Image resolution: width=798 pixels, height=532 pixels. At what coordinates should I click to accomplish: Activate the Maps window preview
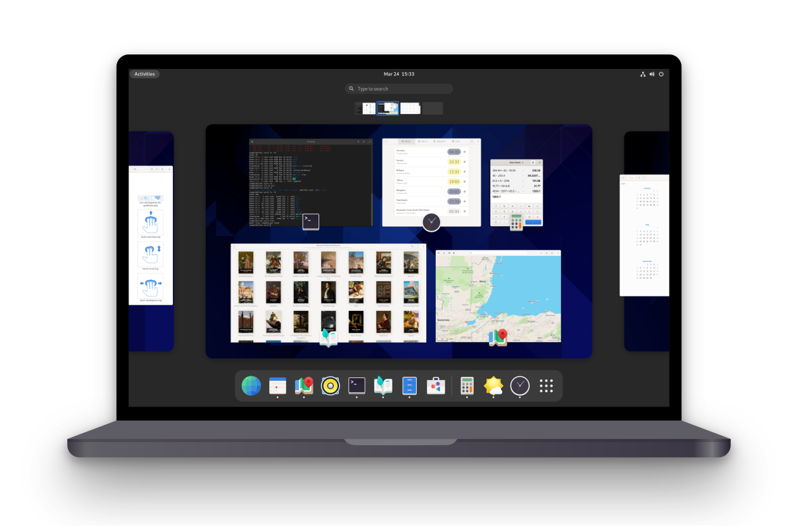pos(498,296)
